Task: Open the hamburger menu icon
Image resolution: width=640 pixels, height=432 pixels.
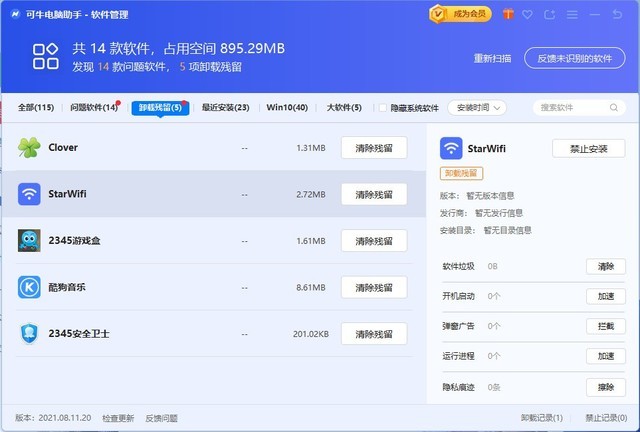Action: coord(572,15)
